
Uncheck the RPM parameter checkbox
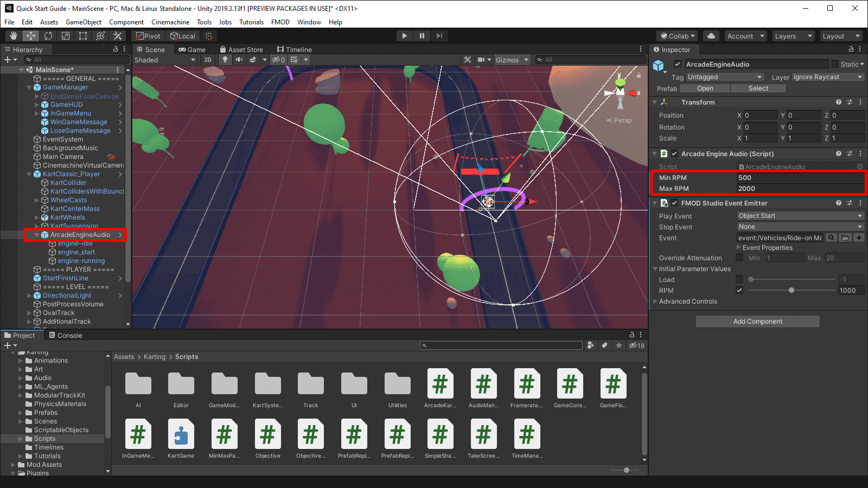739,290
